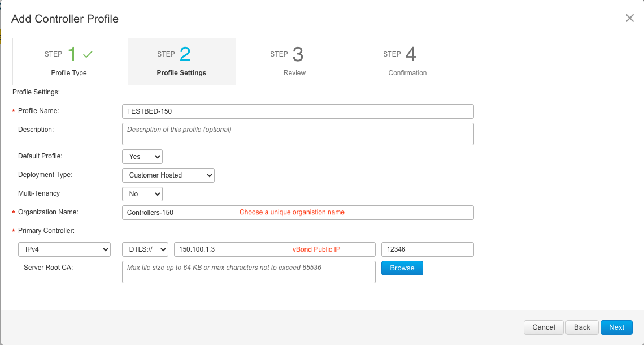Click the Organization Name field
The width and height of the screenshot is (644, 345).
(298, 213)
